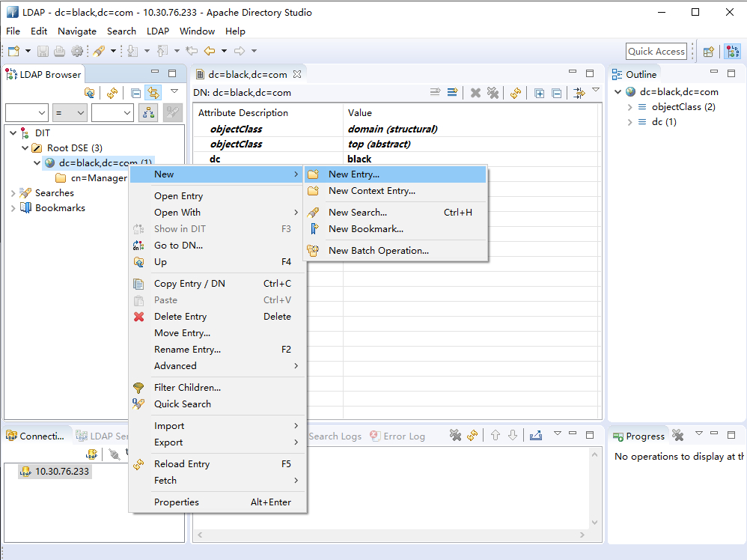Click Delete Value X icon in editor
Image resolution: width=747 pixels, height=560 pixels.
[475, 92]
